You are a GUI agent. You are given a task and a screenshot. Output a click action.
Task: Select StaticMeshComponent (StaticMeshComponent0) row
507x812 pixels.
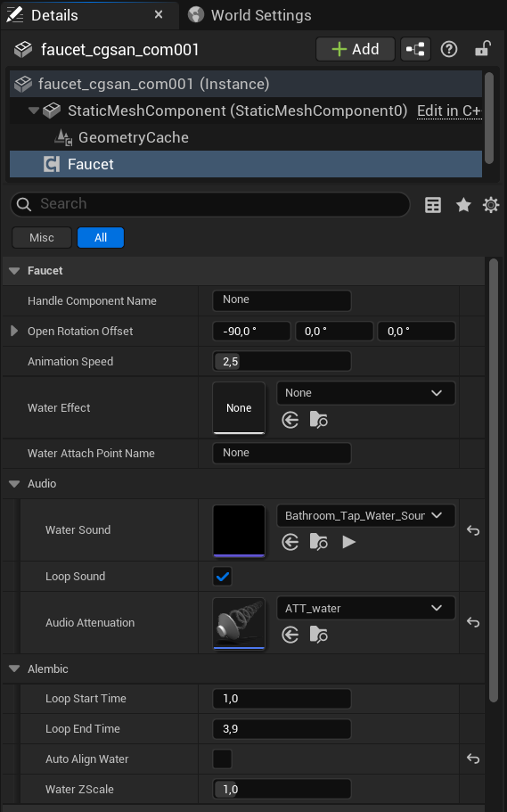[x=245, y=111]
